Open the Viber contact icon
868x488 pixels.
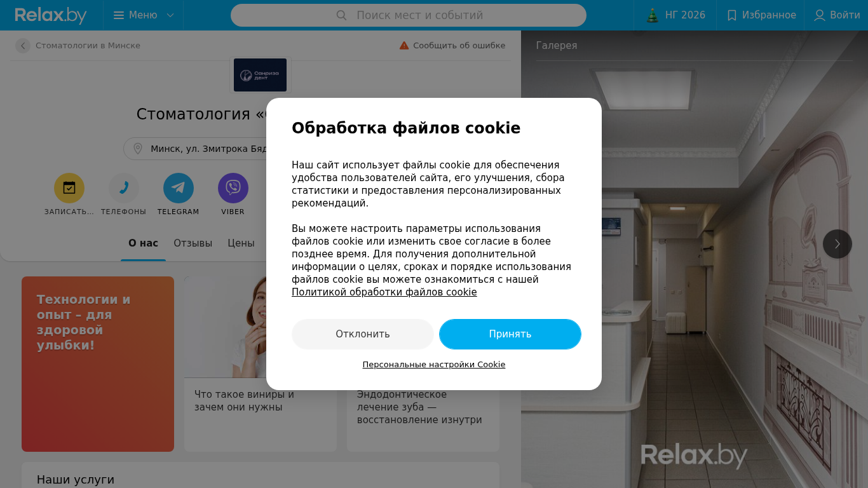coord(233,188)
